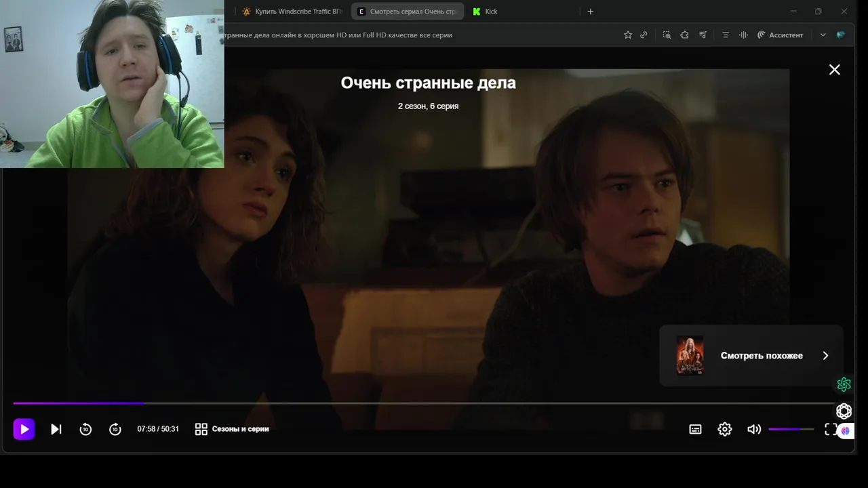
Task: Restore down the browser window
Action: (818, 12)
